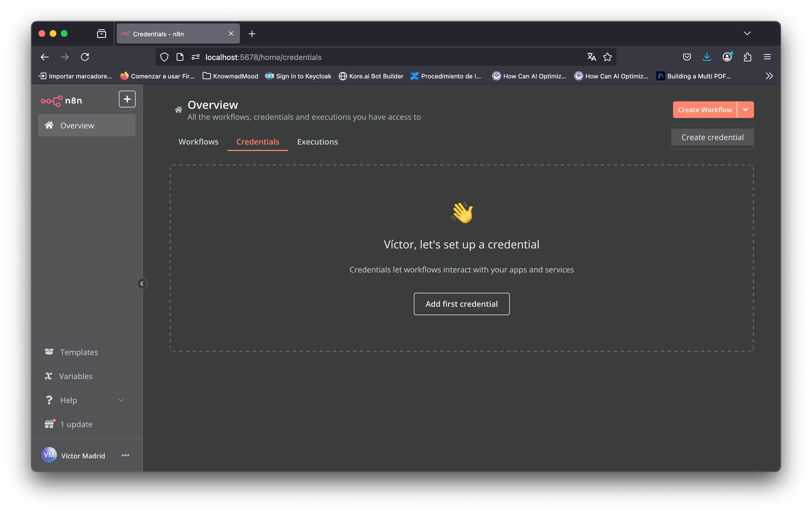This screenshot has width=812, height=513.
Task: Click the VM user avatar
Action: tap(49, 455)
